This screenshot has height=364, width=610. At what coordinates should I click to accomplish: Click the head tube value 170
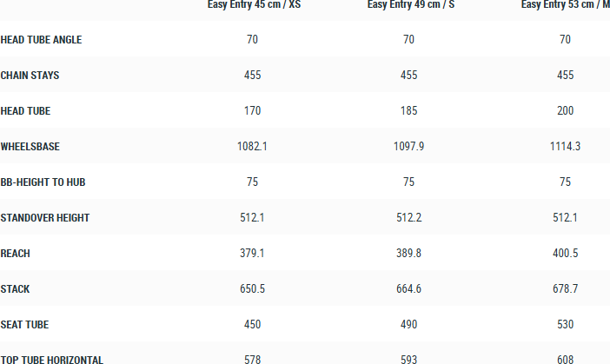[252, 111]
